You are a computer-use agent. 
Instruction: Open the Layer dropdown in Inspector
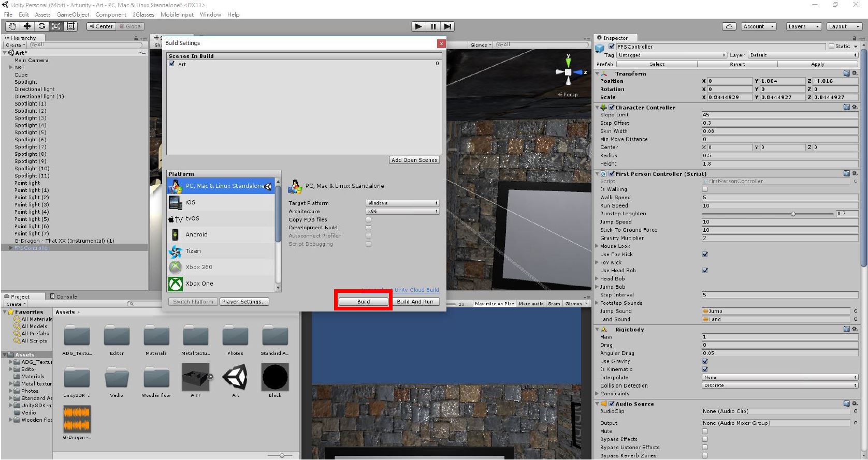click(x=802, y=55)
